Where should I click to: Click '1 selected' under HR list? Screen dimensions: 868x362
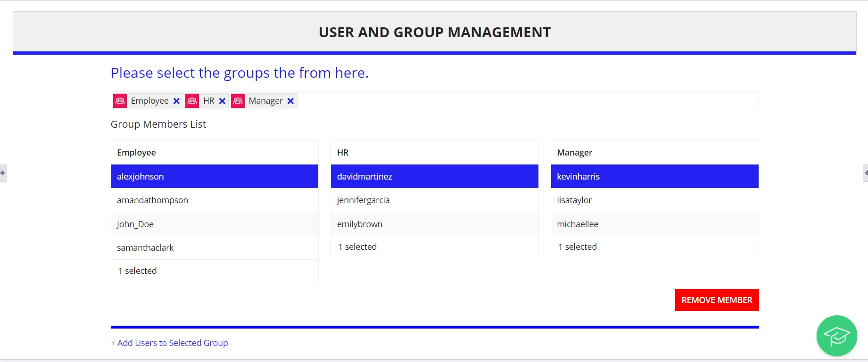(357, 247)
